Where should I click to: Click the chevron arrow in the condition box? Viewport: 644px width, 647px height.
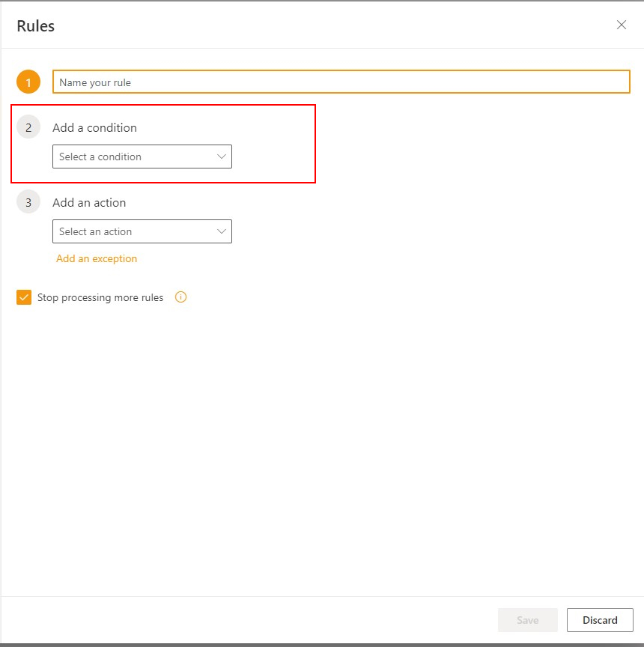(x=222, y=157)
